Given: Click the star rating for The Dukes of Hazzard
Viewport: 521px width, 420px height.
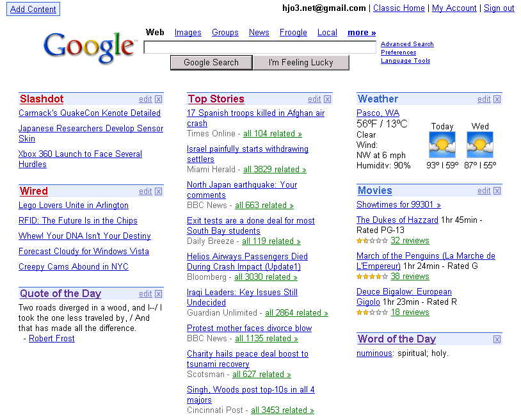Looking at the screenshot, I should pyautogui.click(x=372, y=241).
